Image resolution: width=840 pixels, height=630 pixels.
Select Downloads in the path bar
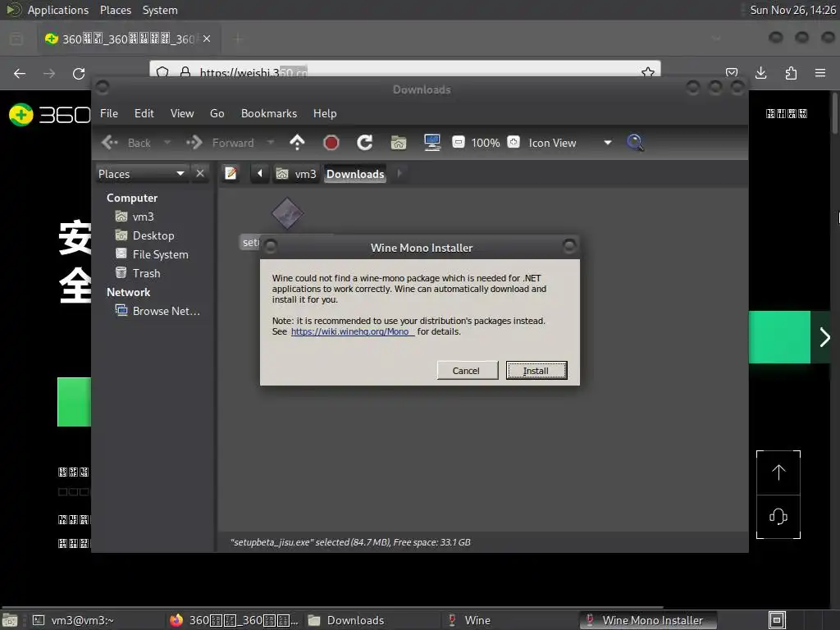point(355,174)
